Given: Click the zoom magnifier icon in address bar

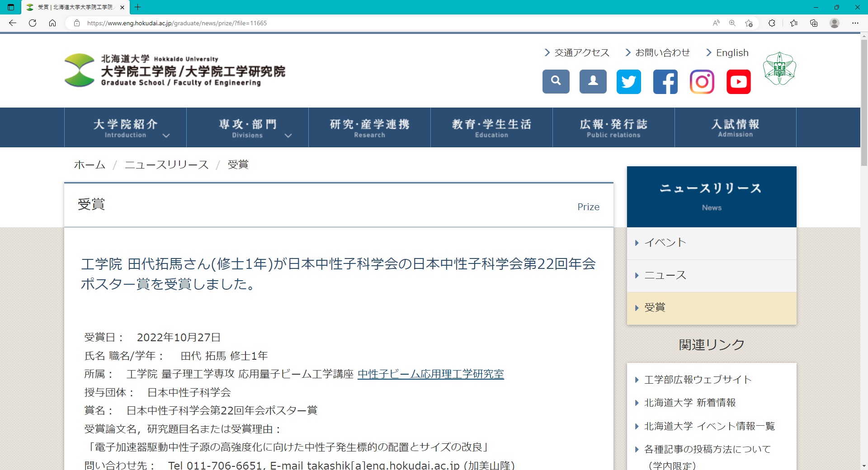Looking at the screenshot, I should pyautogui.click(x=732, y=23).
